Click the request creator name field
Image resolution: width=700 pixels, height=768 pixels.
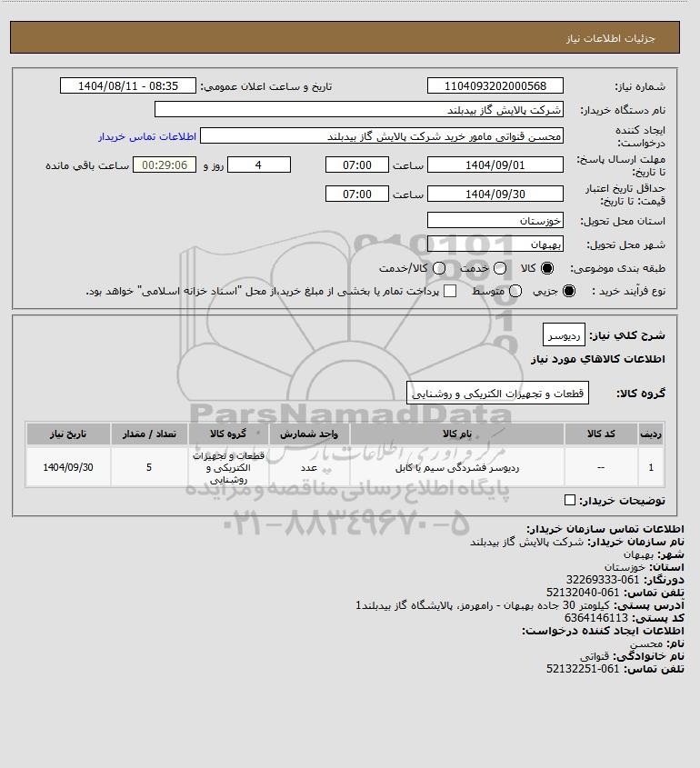[x=382, y=135]
